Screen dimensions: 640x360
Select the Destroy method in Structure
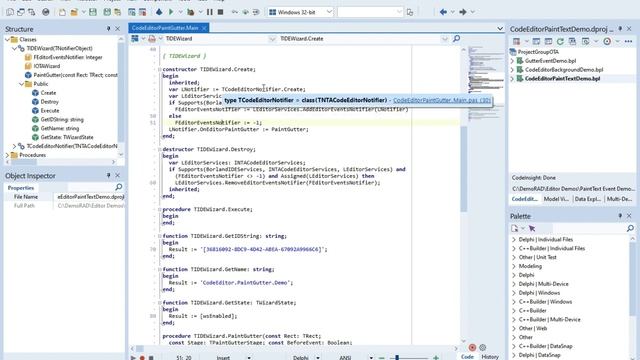tap(49, 102)
